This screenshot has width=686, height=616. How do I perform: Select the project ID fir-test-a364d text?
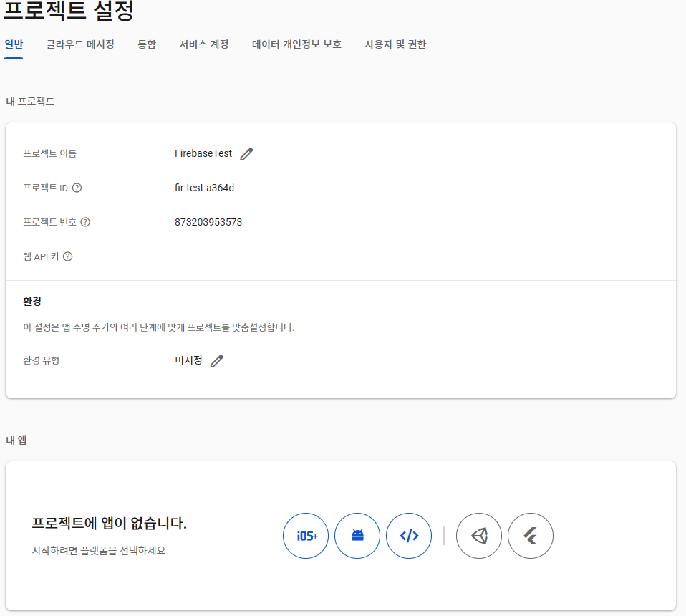[204, 188]
